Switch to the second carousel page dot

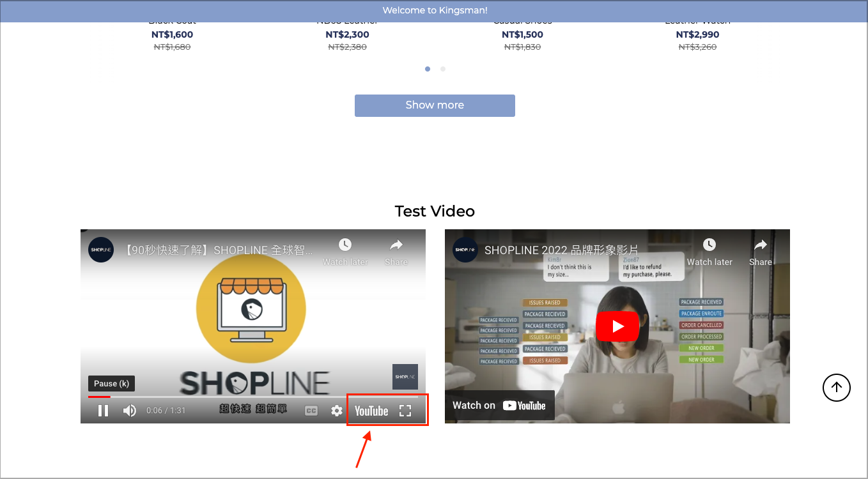pyautogui.click(x=443, y=69)
